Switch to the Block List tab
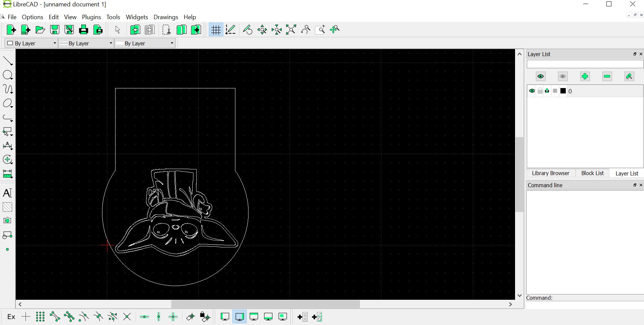 pos(592,173)
